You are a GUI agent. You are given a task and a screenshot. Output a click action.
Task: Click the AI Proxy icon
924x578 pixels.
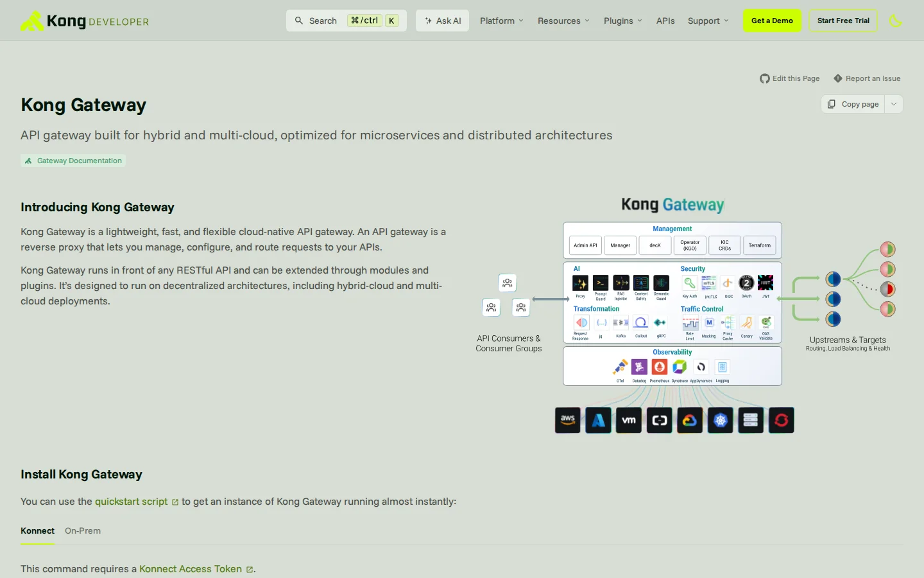point(580,283)
